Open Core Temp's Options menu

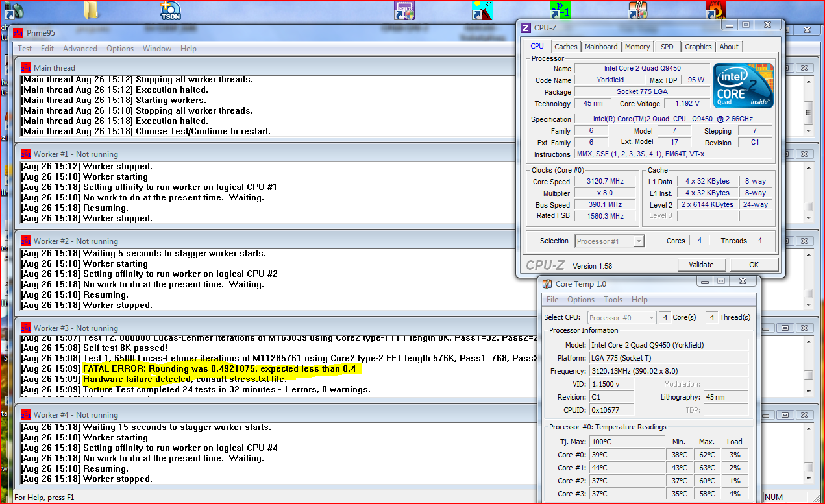581,300
